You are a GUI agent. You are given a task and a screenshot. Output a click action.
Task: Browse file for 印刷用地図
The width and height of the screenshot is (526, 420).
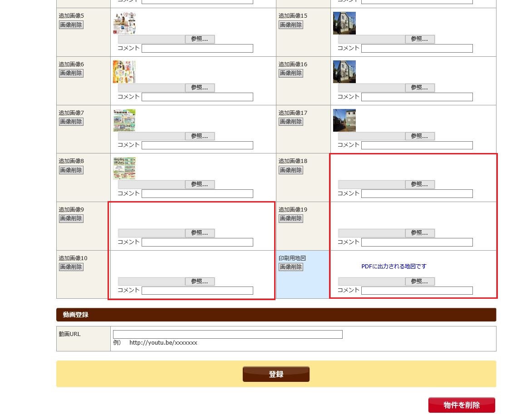pyautogui.click(x=419, y=282)
